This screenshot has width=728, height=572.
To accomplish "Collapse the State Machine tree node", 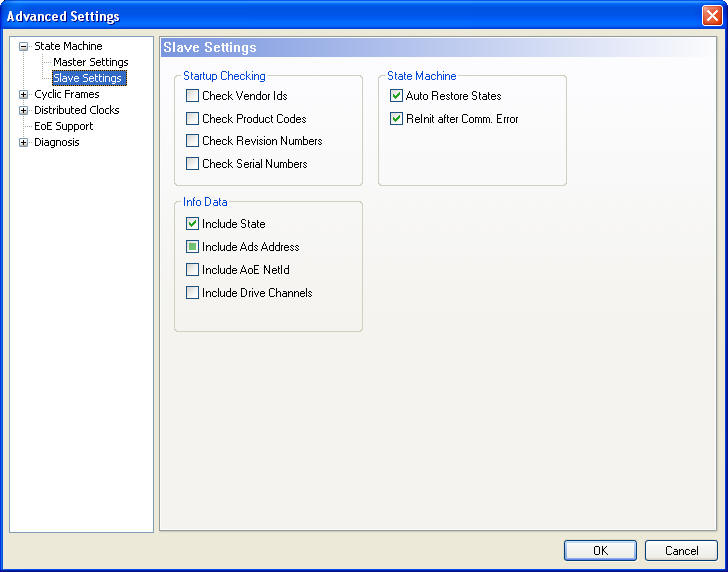I will (24, 46).
